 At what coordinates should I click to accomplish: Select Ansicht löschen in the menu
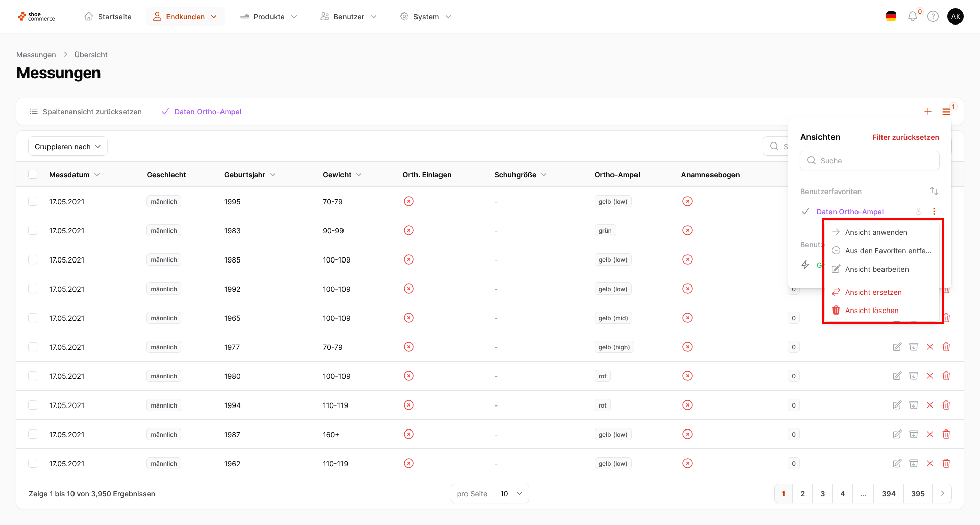pos(871,311)
